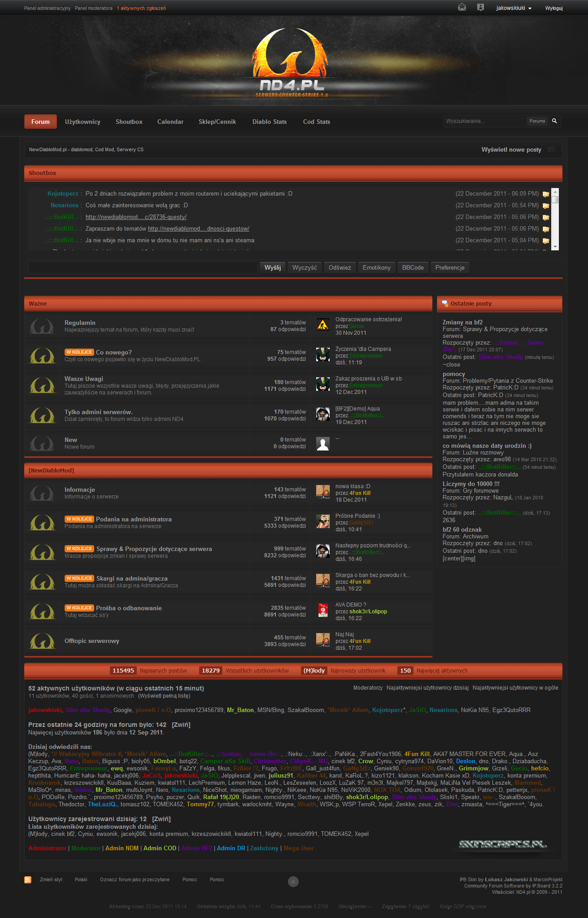
Task: Click the Tylko admini serwerów forum icon
Action: click(42, 415)
